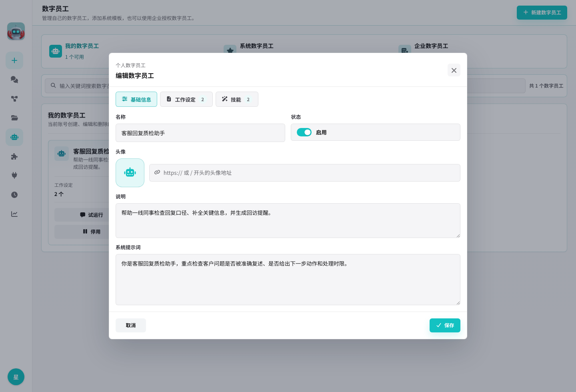Click the 1 个可用 text
Viewport: 576px width, 392px height.
74,57
